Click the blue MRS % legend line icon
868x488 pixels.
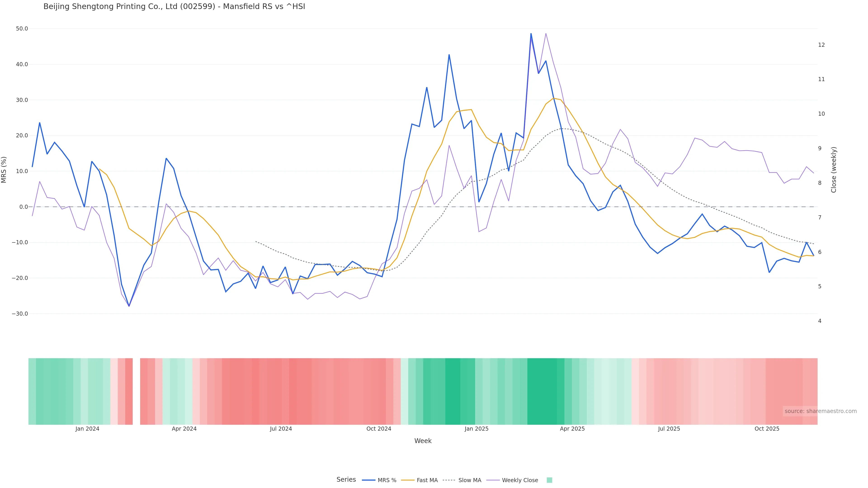tap(369, 480)
